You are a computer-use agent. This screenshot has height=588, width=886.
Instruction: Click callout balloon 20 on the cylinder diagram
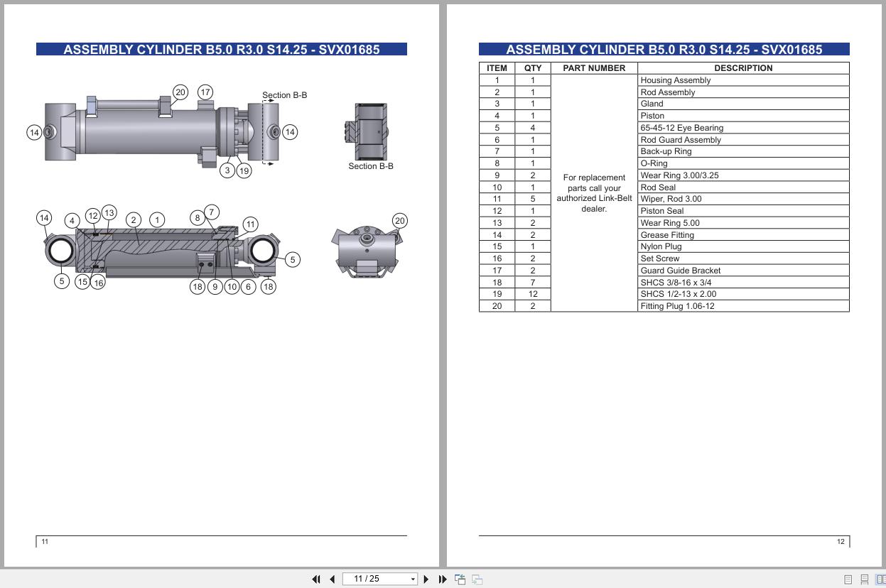[x=180, y=92]
